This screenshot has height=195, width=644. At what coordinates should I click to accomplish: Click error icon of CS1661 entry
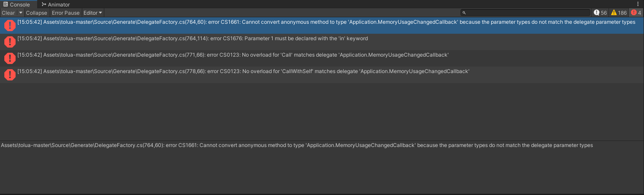(10, 26)
